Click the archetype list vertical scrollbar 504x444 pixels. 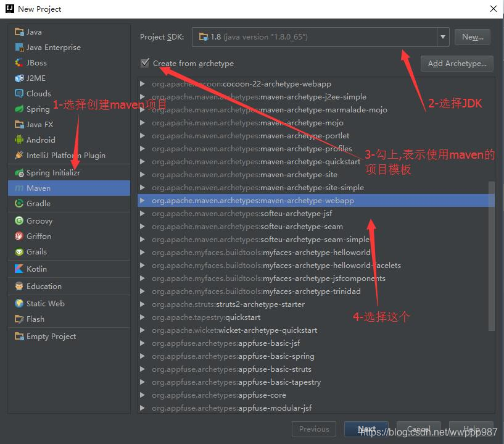491,256
